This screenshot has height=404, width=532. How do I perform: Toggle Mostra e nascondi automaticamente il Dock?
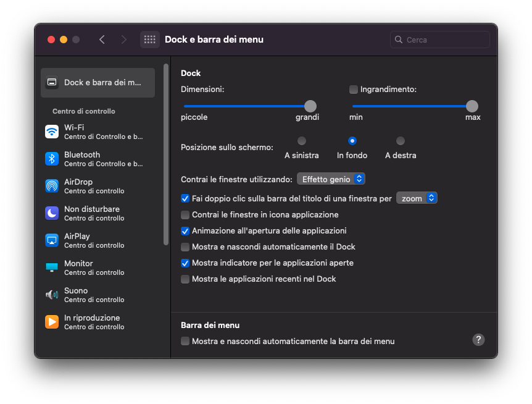pos(185,247)
